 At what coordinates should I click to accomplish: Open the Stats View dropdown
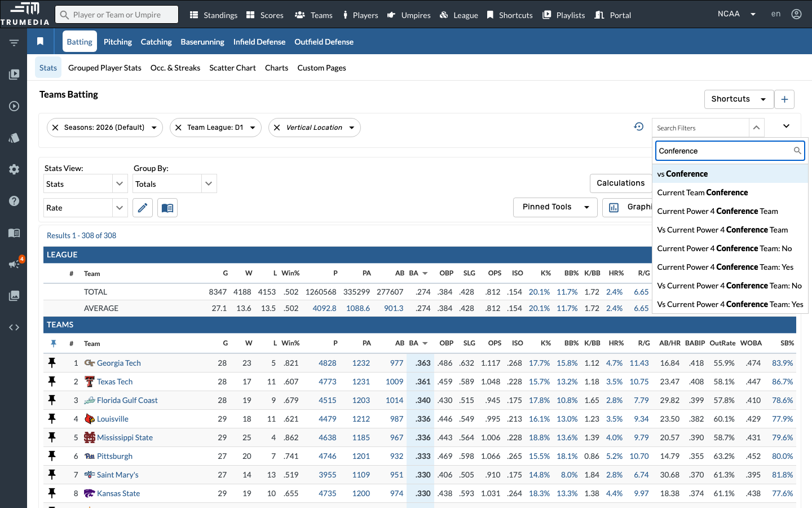tap(85, 184)
